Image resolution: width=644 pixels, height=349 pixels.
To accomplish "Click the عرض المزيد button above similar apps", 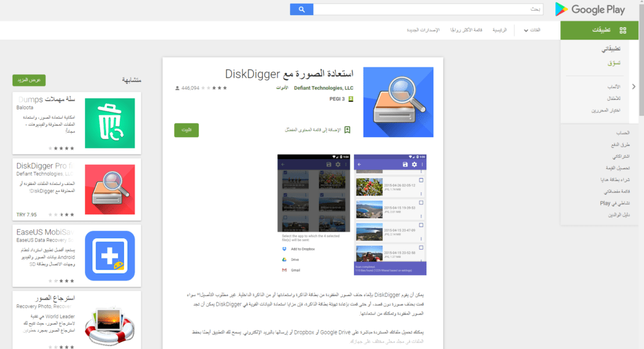I will pos(29,80).
